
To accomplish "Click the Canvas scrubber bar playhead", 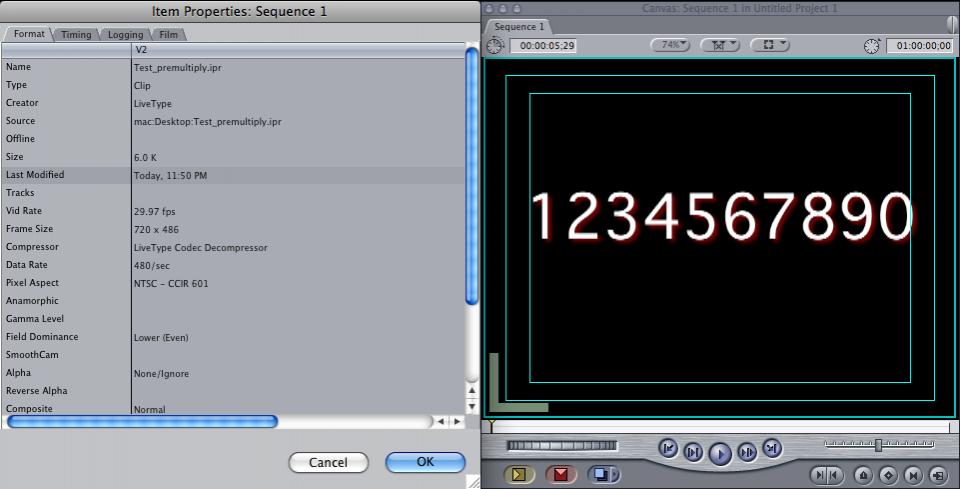I will coord(490,425).
